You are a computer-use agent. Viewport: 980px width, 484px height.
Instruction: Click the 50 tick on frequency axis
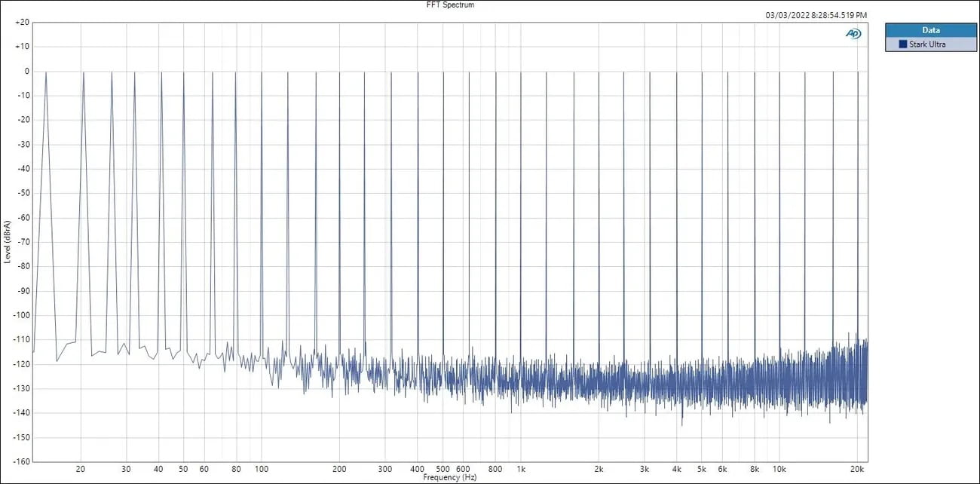(183, 469)
